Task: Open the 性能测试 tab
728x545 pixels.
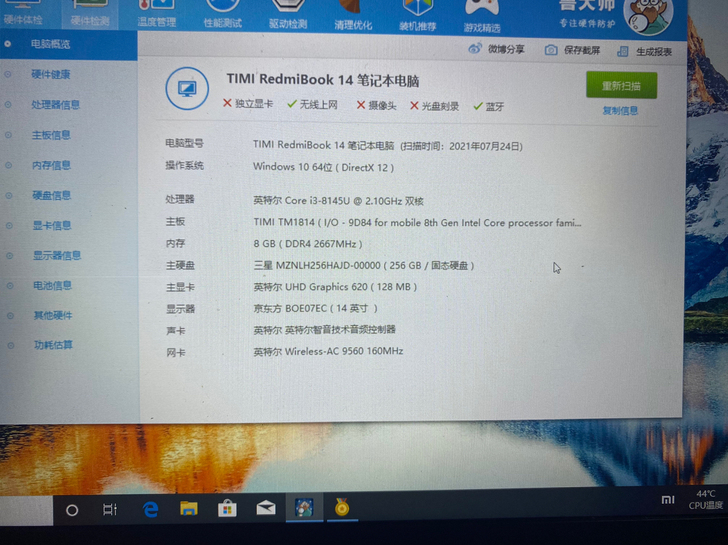Action: point(222,15)
